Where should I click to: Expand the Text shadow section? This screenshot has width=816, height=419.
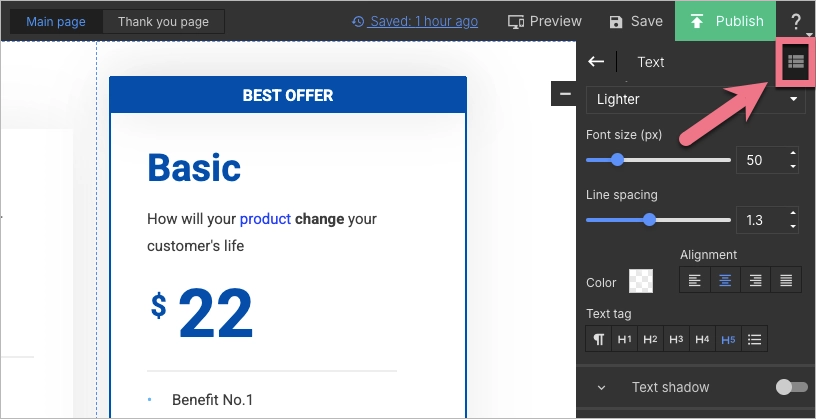[x=602, y=387]
